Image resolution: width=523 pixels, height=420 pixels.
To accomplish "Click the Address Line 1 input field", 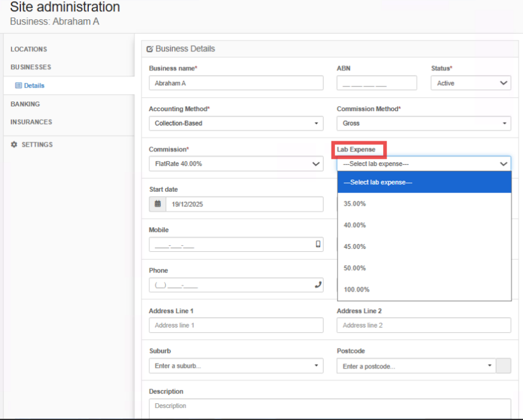I will tap(236, 325).
